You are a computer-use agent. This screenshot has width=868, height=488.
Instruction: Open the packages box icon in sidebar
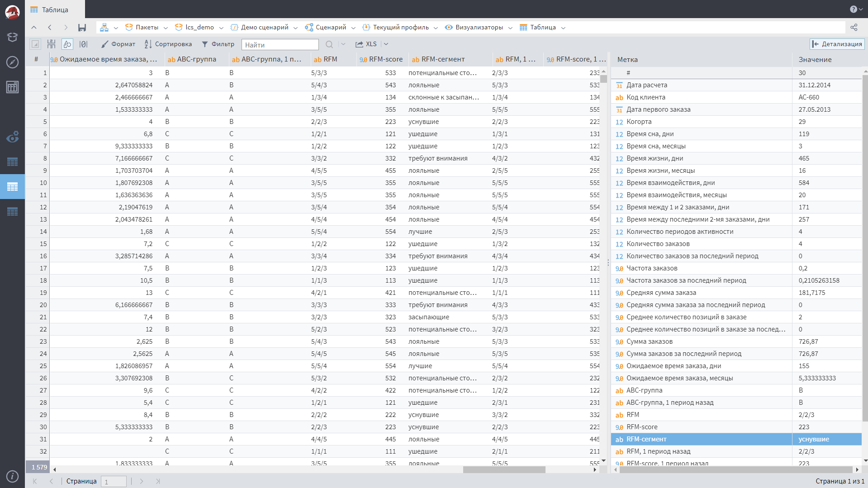[12, 37]
